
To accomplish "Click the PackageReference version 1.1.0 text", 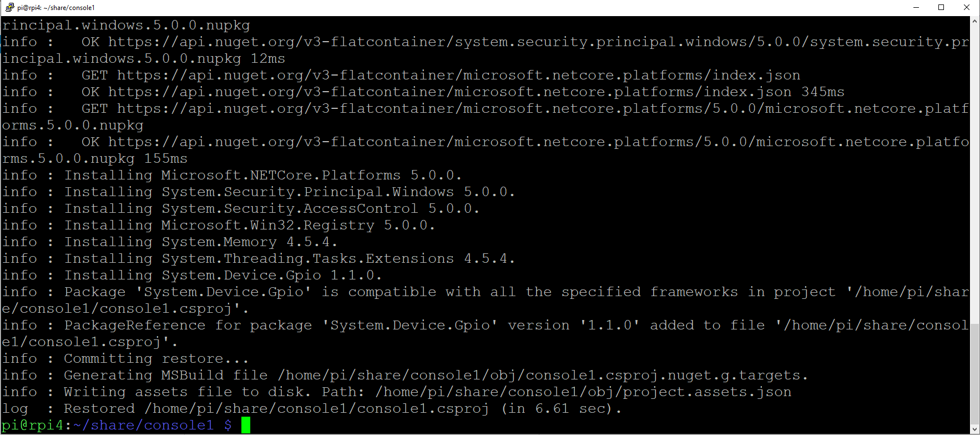I will coord(610,325).
